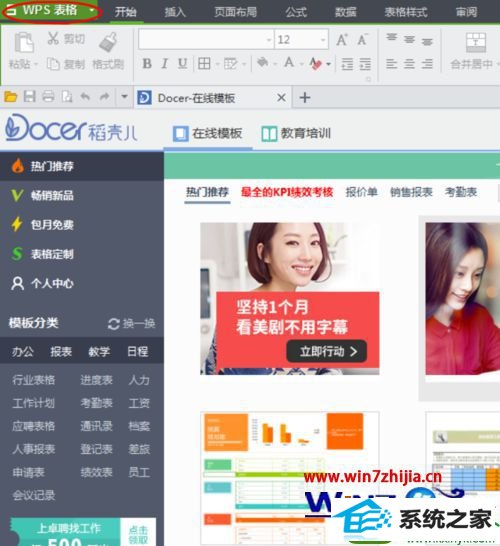Open the 插入 ribbon tab
The image size is (500, 546).
(175, 12)
